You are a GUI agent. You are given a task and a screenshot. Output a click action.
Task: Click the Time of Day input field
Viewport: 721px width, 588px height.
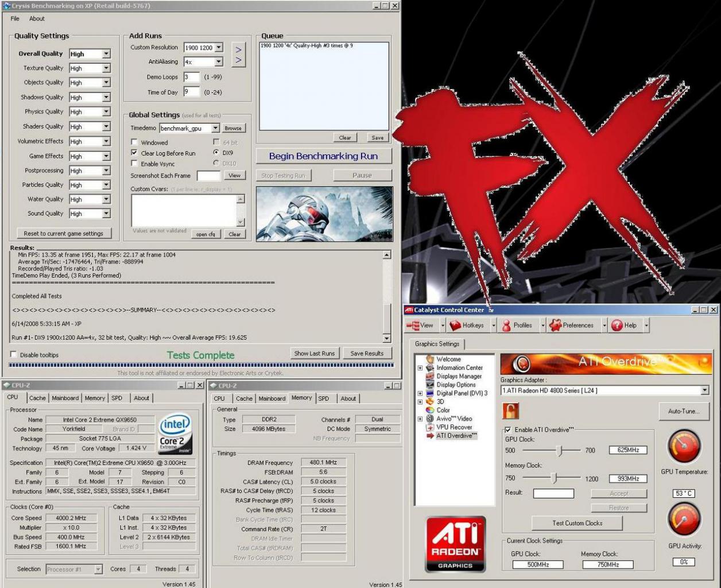[192, 92]
